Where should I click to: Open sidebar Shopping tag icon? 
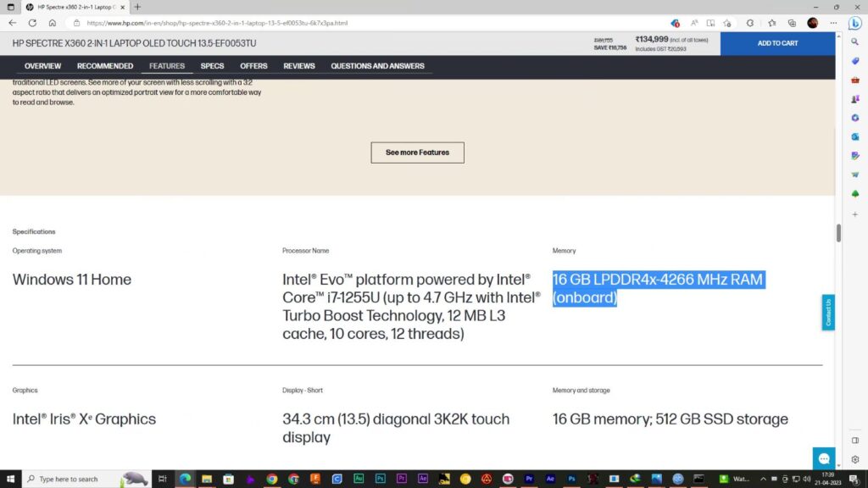point(855,61)
